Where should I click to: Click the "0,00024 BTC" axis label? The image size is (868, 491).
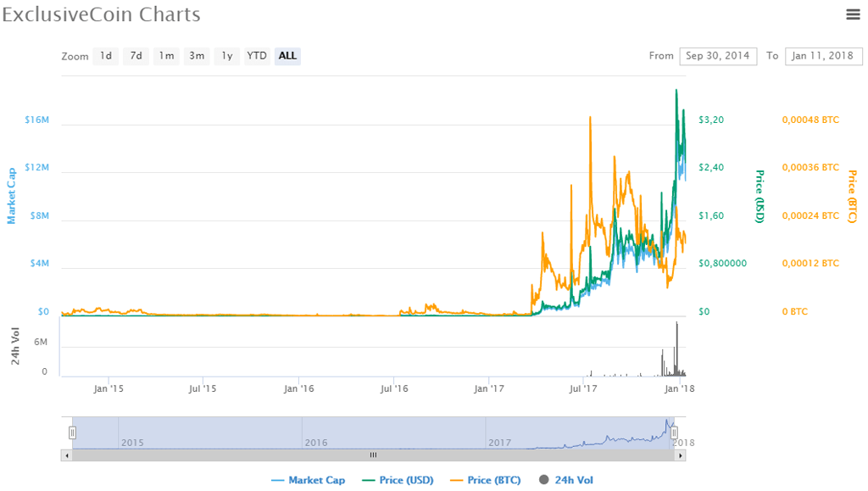pos(810,215)
